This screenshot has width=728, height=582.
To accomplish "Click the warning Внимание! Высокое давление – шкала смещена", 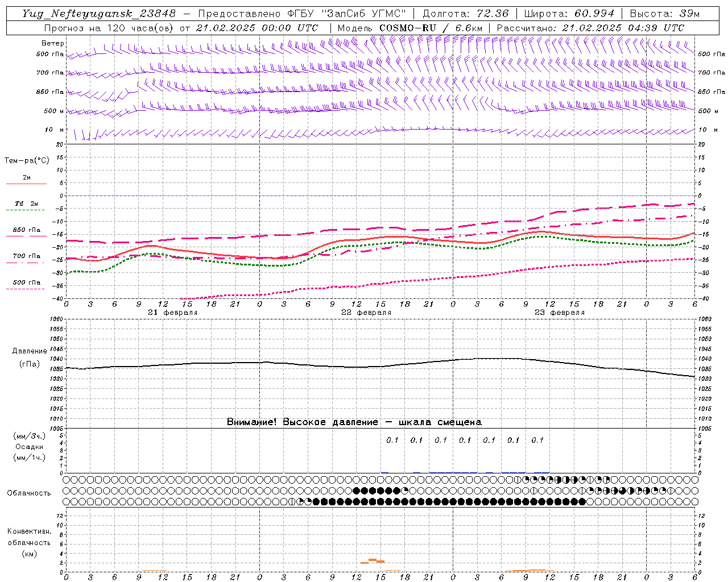I will pyautogui.click(x=354, y=422).
